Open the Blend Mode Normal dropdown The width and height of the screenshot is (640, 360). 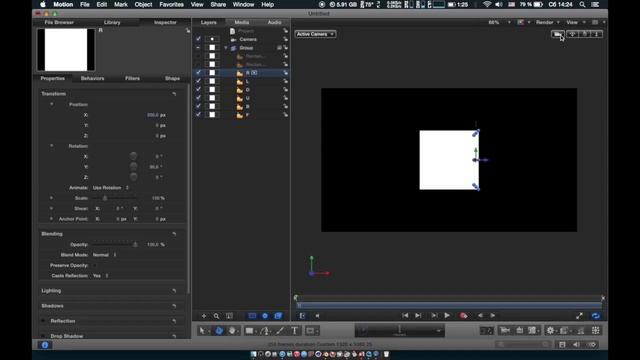104,255
